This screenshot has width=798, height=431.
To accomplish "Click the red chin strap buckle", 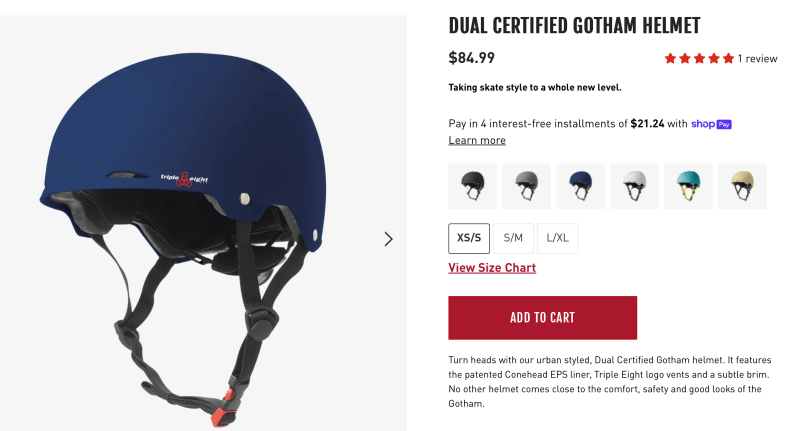I will 224,407.
